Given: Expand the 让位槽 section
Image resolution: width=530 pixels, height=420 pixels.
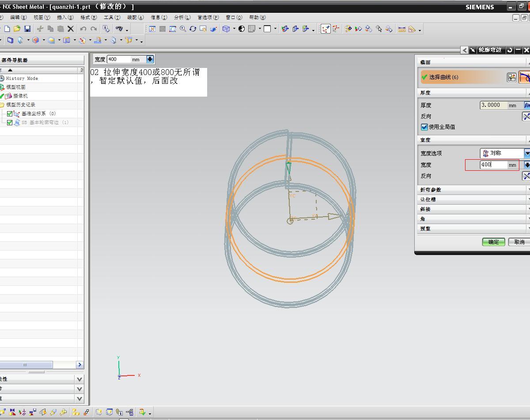Looking at the screenshot, I should (473, 199).
